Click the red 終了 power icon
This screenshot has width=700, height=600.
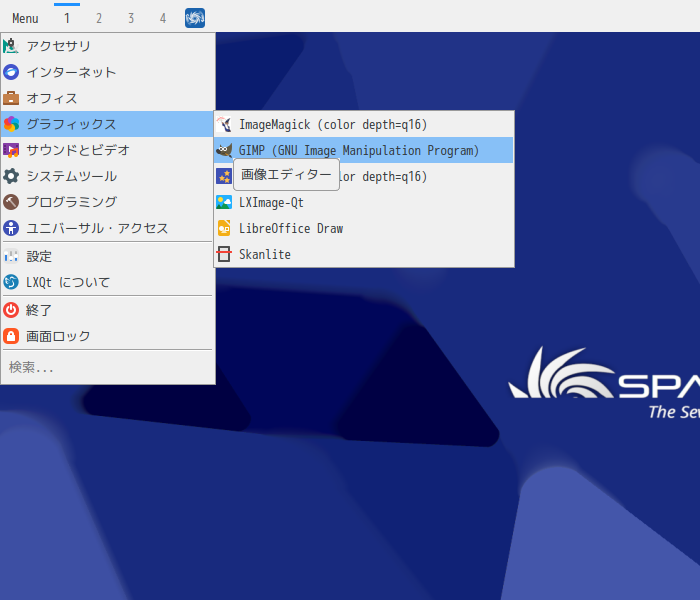pyautogui.click(x=11, y=310)
